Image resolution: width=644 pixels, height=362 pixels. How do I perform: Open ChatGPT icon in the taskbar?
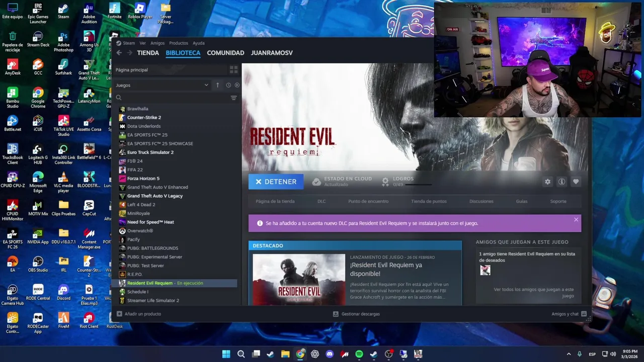(315, 354)
